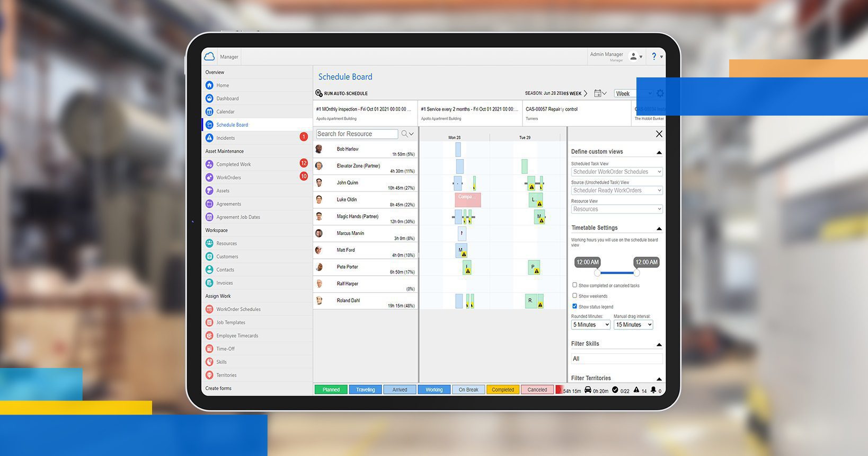Click the Run Auto-Schedule icon
The height and width of the screenshot is (456, 868).
tap(319, 93)
